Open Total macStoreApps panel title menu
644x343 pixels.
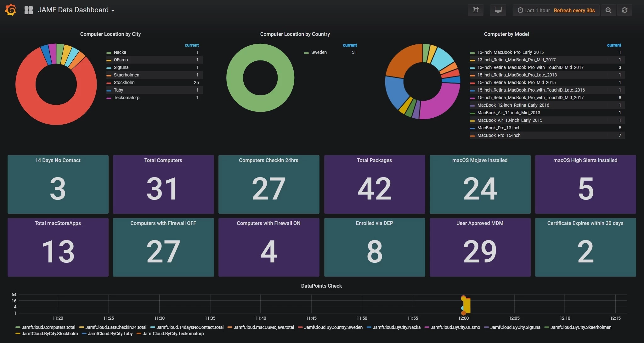click(x=58, y=223)
